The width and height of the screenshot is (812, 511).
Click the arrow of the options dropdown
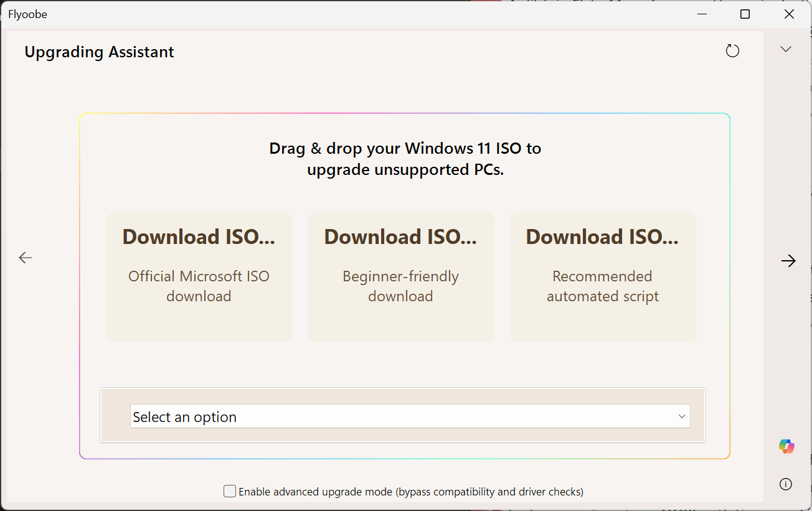[682, 416]
